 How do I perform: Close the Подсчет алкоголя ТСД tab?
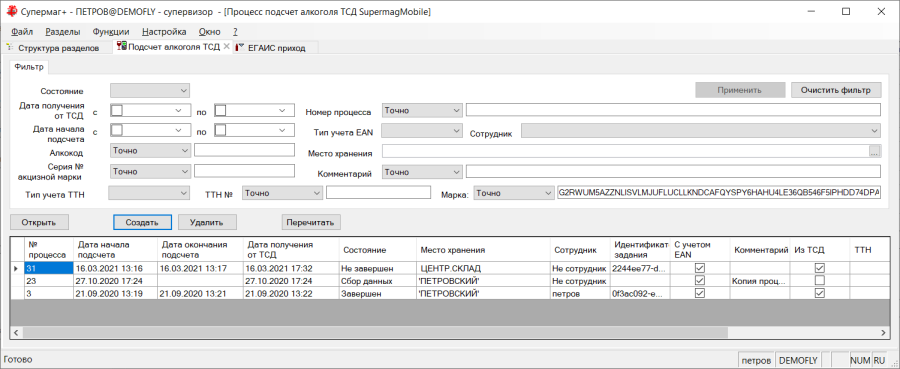(226, 47)
